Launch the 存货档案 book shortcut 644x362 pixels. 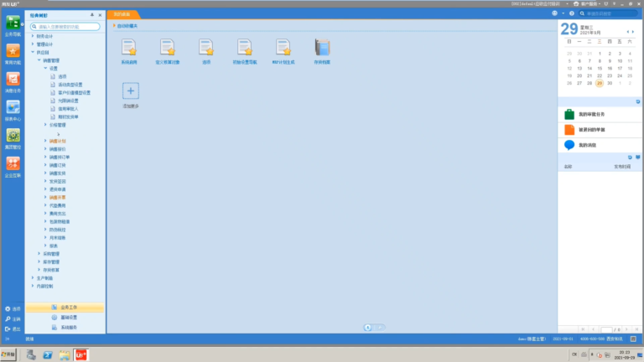pyautogui.click(x=322, y=51)
